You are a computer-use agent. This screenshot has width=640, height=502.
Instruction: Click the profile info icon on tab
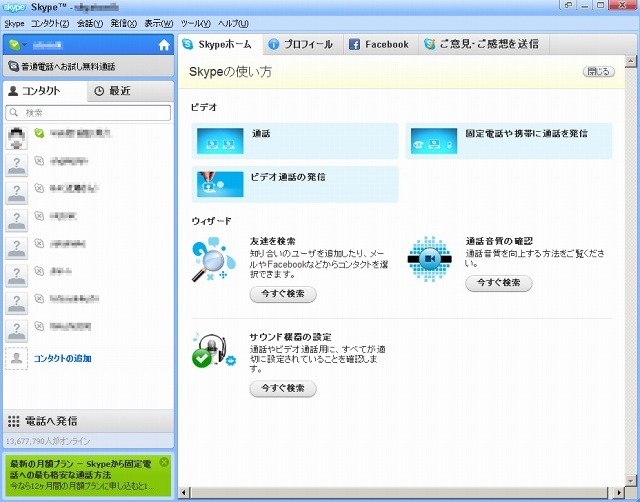pos(273,44)
